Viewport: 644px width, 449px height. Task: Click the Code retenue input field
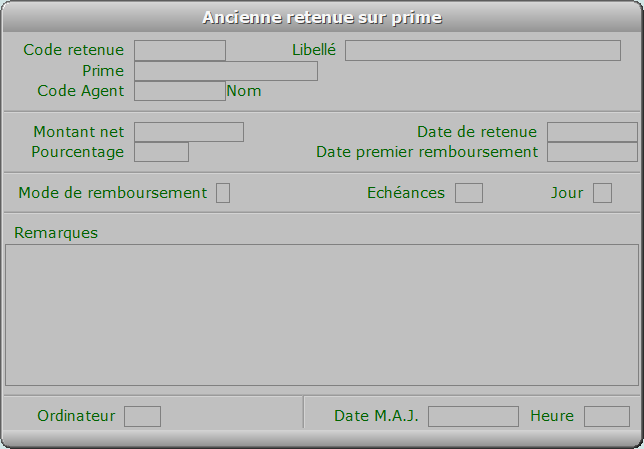(x=180, y=50)
